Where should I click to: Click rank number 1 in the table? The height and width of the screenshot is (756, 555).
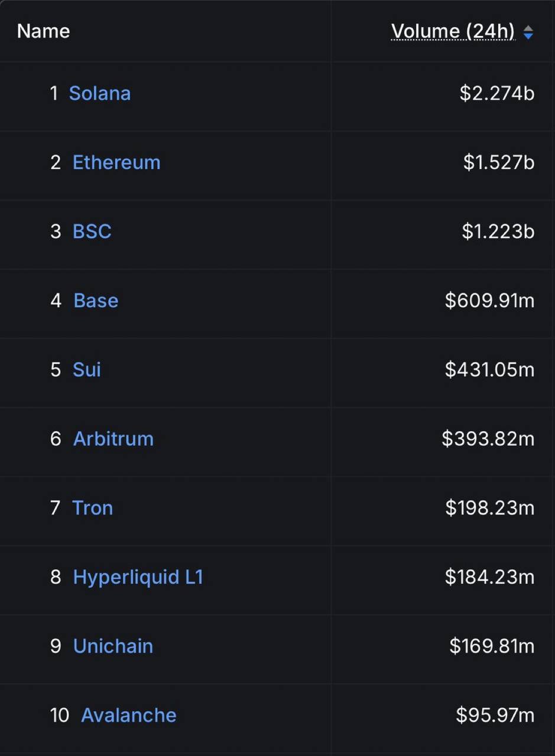(x=54, y=93)
